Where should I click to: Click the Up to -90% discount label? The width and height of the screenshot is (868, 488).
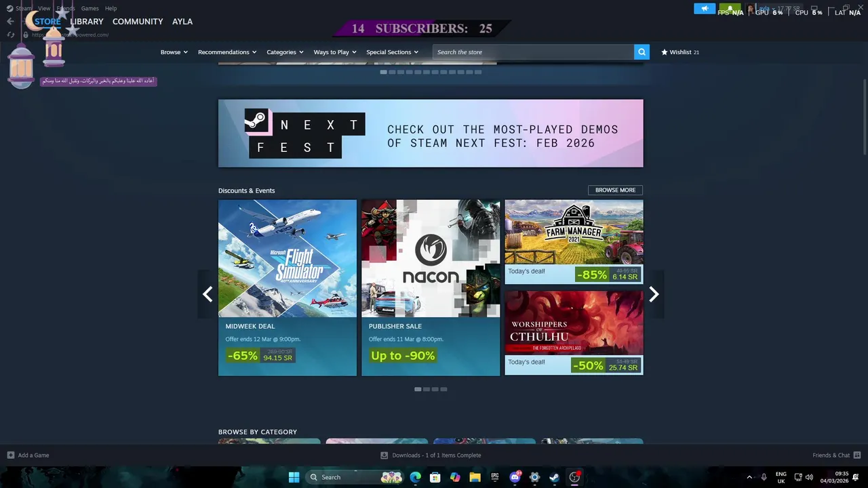[x=403, y=356]
